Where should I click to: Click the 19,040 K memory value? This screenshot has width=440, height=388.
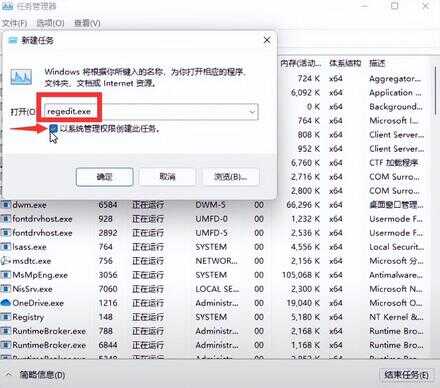tap(303, 303)
